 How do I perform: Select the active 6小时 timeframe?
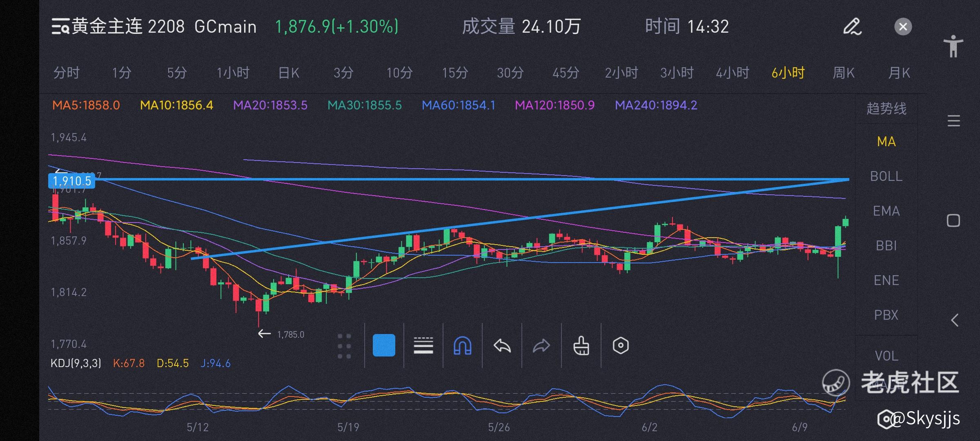tap(788, 73)
